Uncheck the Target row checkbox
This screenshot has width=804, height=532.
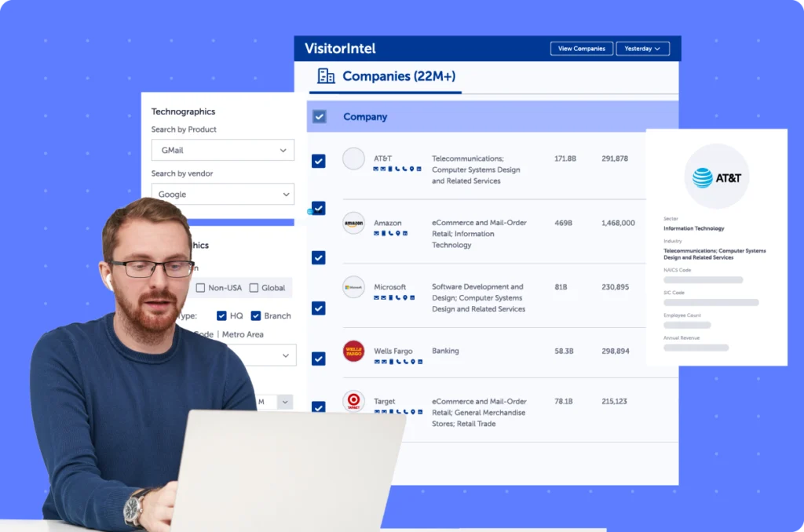(319, 407)
